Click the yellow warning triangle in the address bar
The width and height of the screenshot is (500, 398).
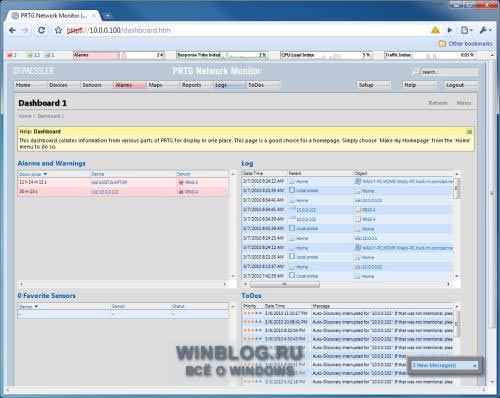(435, 30)
